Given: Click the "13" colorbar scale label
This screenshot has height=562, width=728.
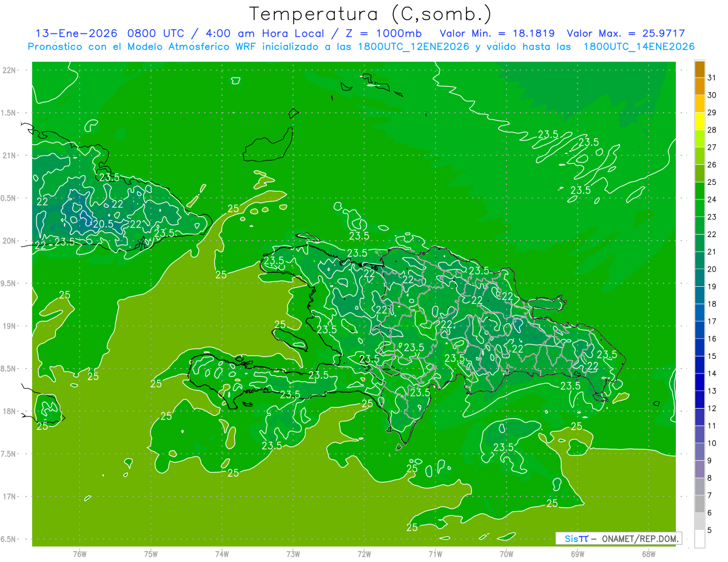Looking at the screenshot, I should 712,391.
